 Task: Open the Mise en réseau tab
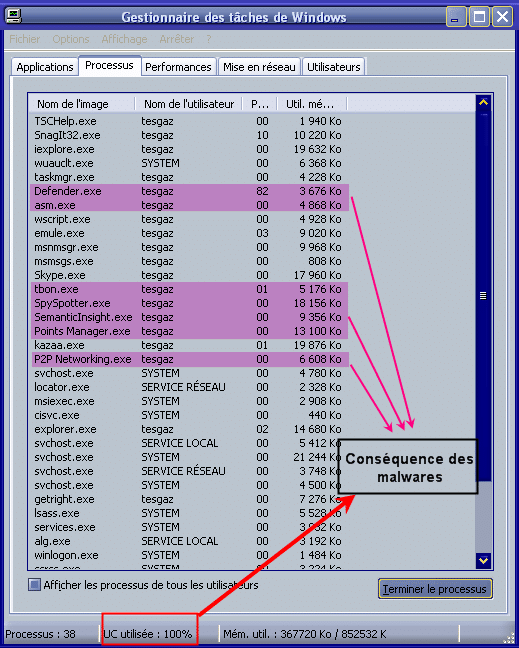259,67
